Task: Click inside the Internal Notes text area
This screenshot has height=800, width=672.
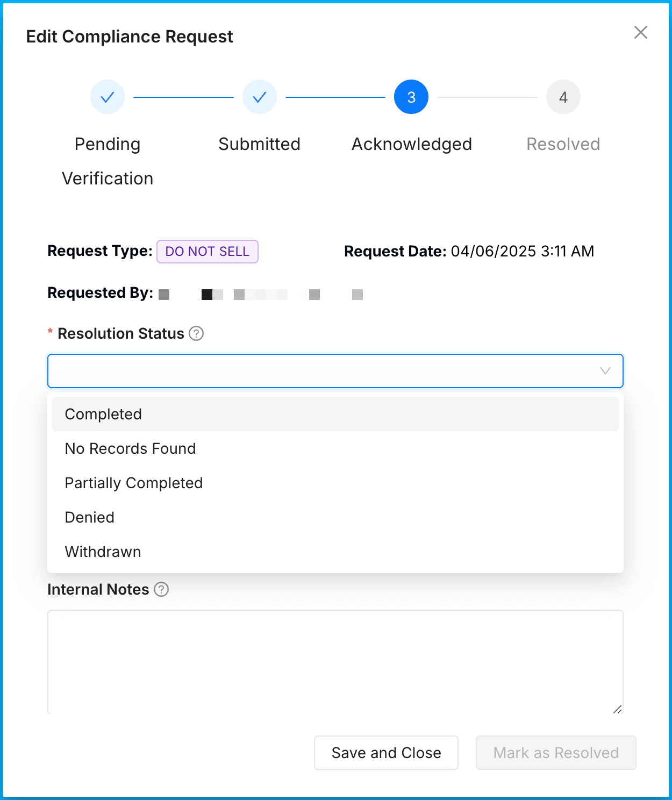Action: pyautogui.click(x=335, y=661)
